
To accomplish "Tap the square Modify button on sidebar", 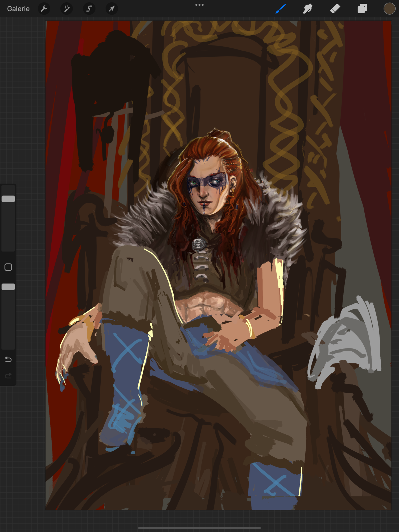I will pos(8,267).
